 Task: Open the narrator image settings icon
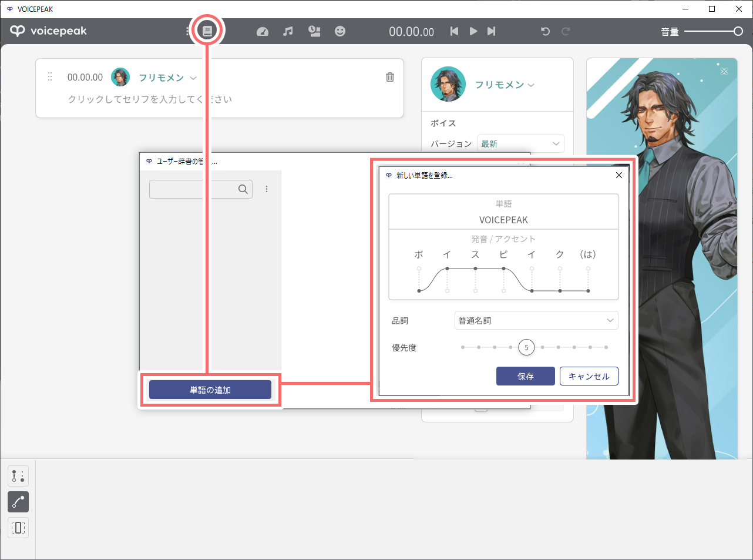pyautogui.click(x=315, y=31)
